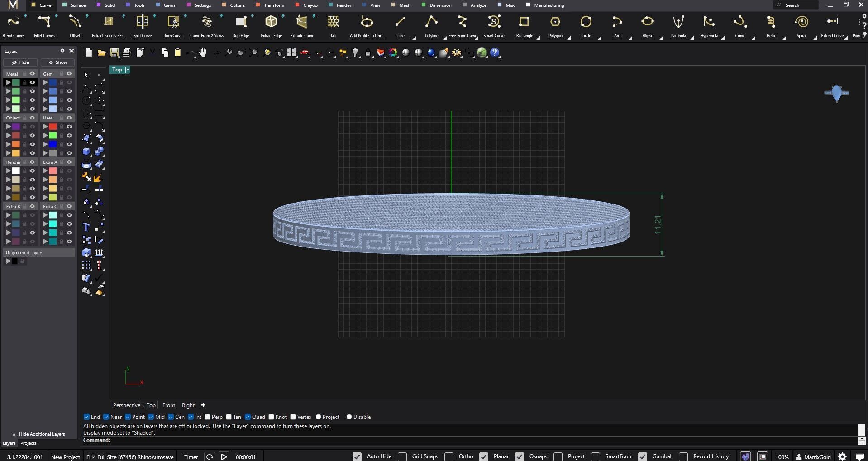Toggle the End osnap checkbox
Viewport: 868px width, 461px height.
point(86,417)
